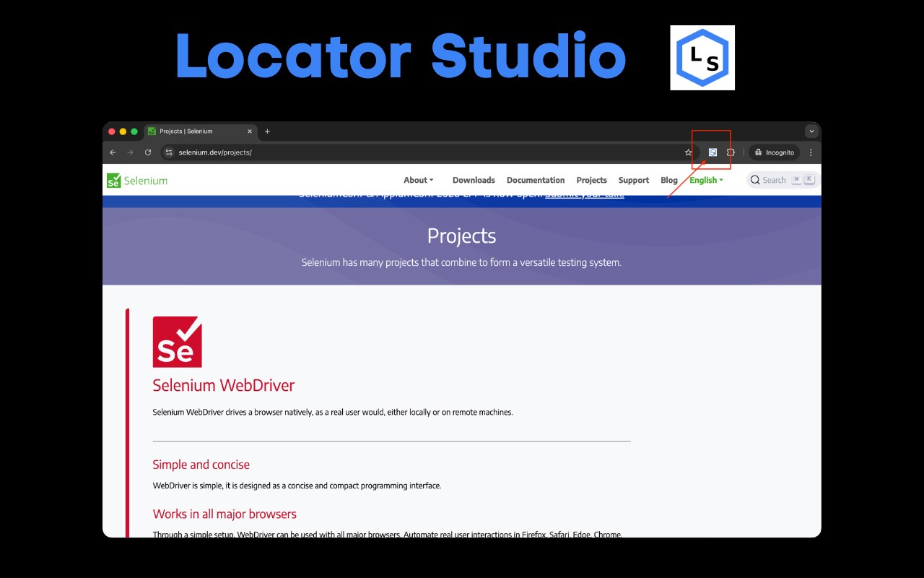Close the Projects | Selenium tab

(x=250, y=131)
